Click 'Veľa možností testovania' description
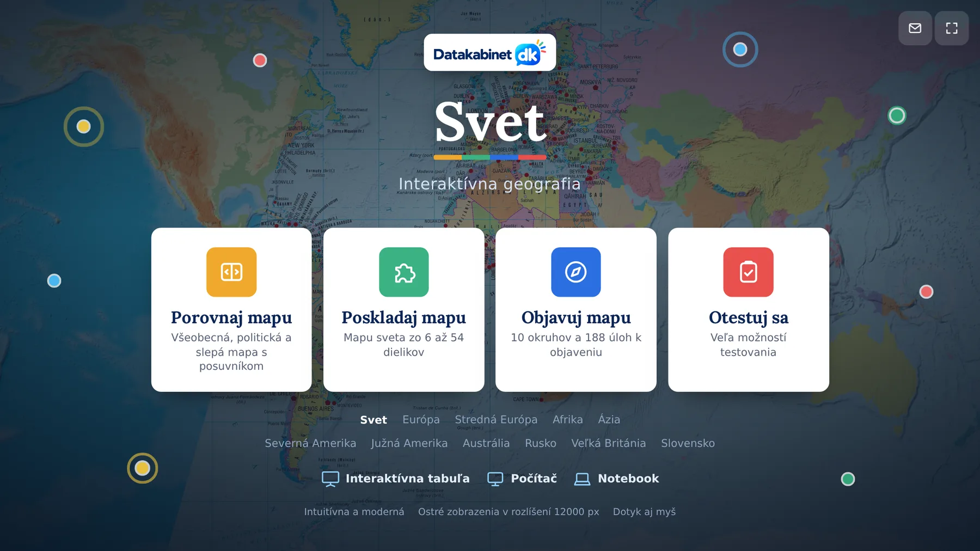The height and width of the screenshot is (551, 980). tap(748, 345)
